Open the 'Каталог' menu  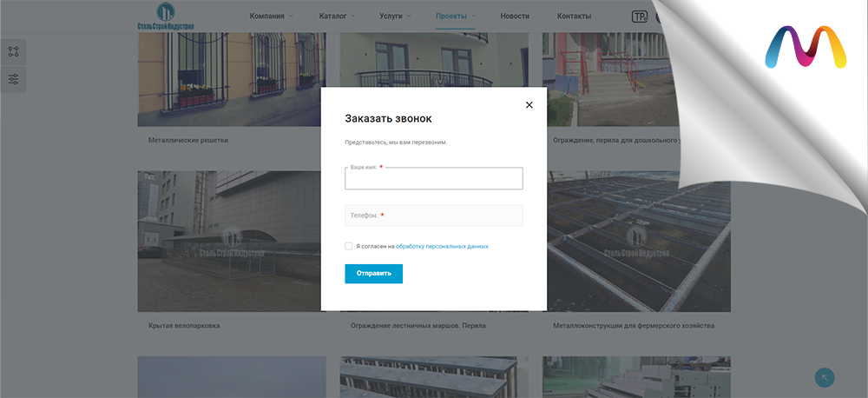coord(332,16)
